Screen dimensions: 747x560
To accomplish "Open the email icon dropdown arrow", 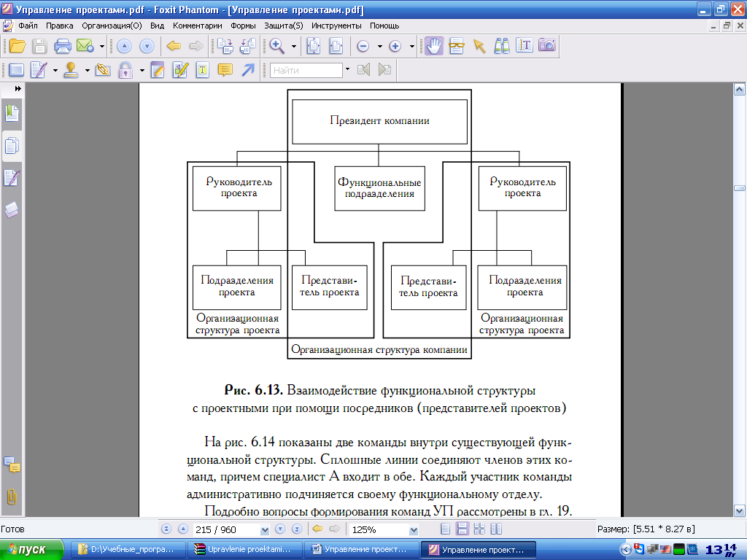I will (x=102, y=46).
